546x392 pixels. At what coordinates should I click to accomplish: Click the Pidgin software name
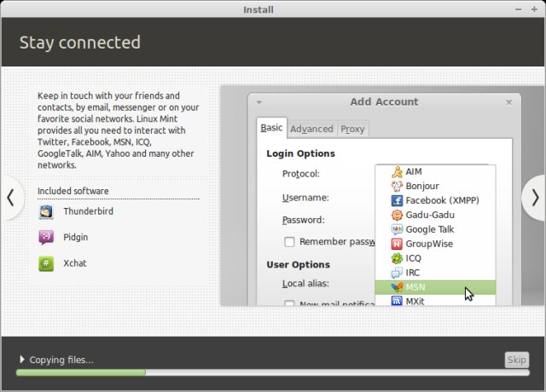(x=76, y=237)
